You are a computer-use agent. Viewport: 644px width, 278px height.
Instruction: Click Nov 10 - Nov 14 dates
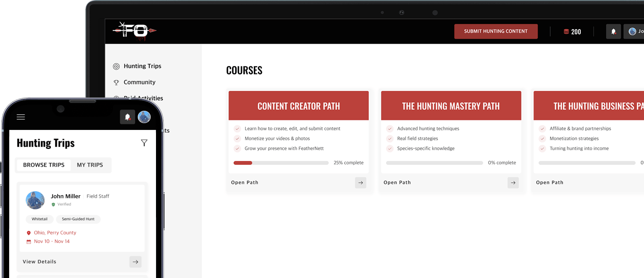pyautogui.click(x=52, y=241)
